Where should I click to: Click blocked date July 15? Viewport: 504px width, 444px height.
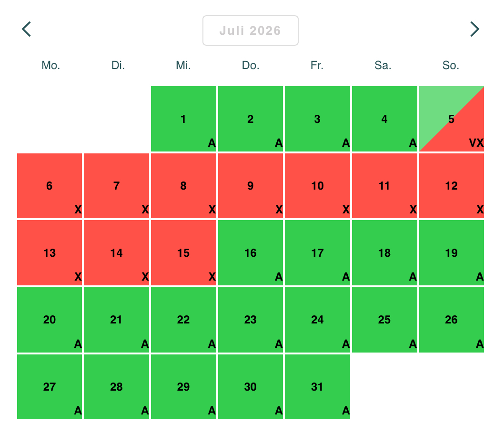183,252
